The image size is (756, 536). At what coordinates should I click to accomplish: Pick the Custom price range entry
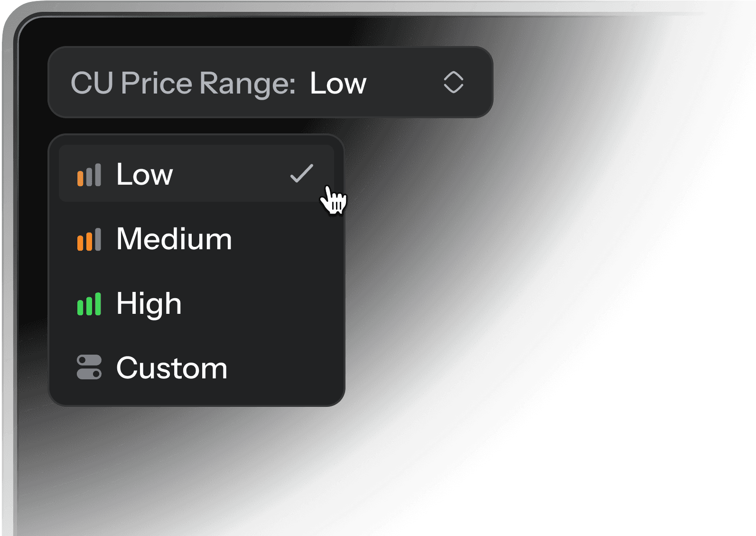172,368
